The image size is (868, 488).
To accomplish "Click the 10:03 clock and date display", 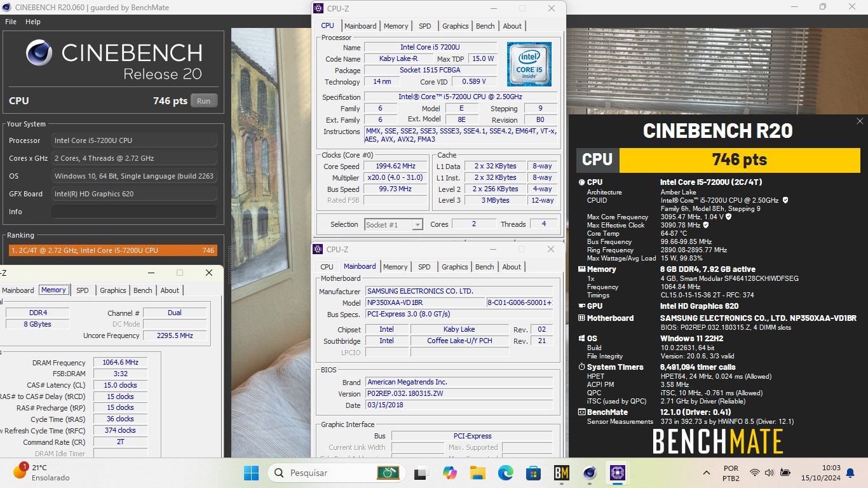I will (822, 473).
